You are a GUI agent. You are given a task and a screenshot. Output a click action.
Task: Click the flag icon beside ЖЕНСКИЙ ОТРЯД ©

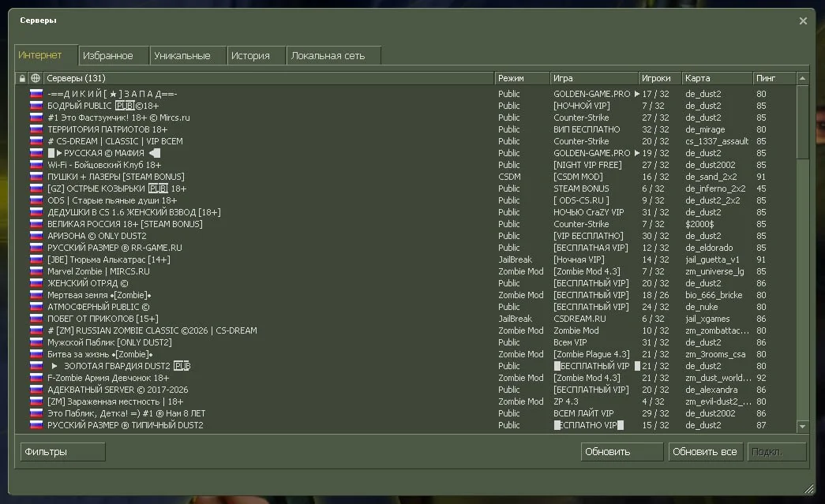tap(36, 283)
